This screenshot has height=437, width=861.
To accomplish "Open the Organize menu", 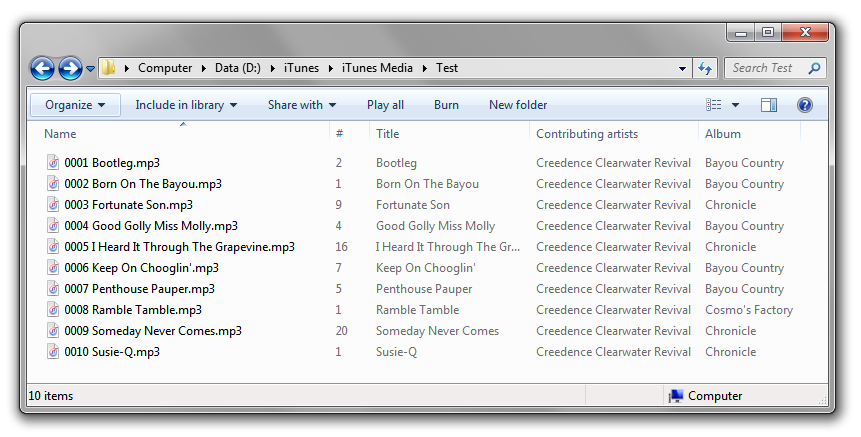I will tap(75, 105).
